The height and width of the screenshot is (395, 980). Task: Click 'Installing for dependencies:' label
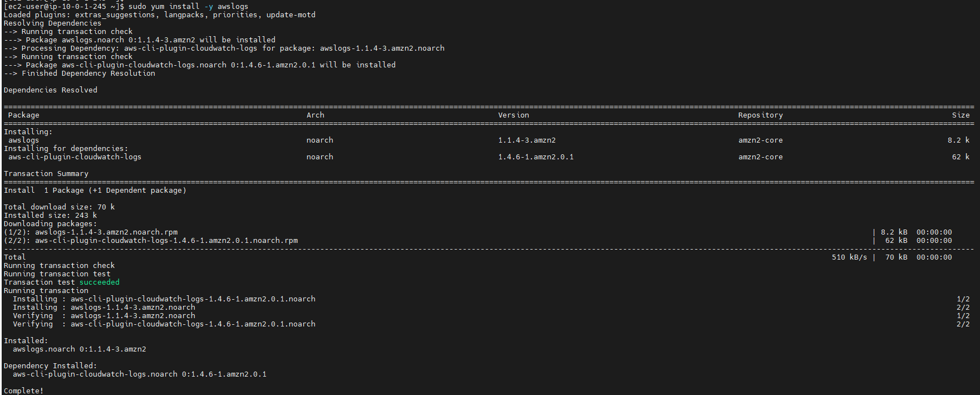coord(66,149)
